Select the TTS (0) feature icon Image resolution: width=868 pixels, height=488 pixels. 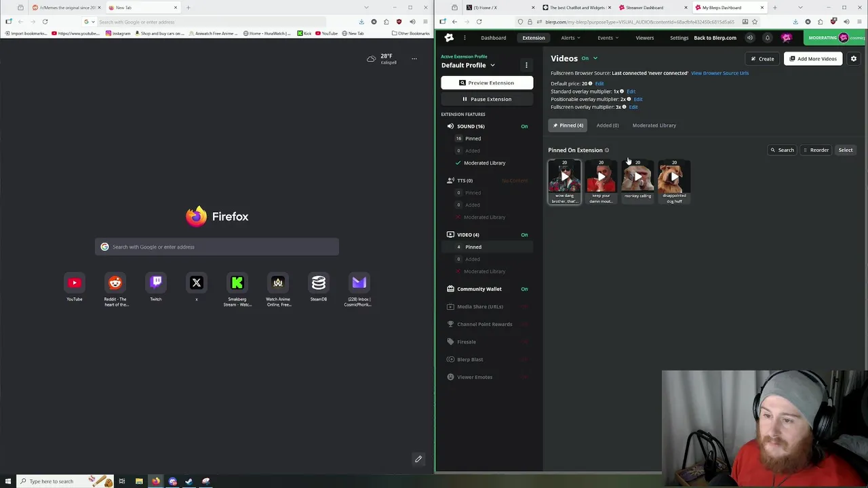pyautogui.click(x=450, y=180)
